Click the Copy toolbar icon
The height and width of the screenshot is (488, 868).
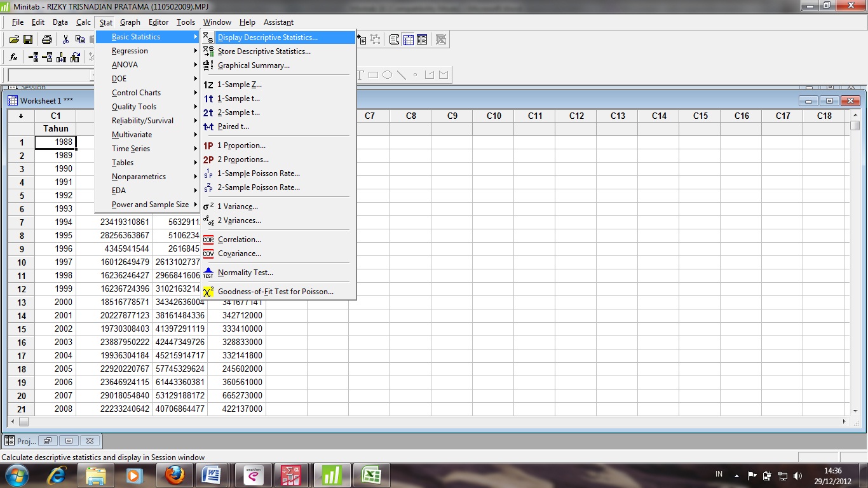click(x=80, y=39)
